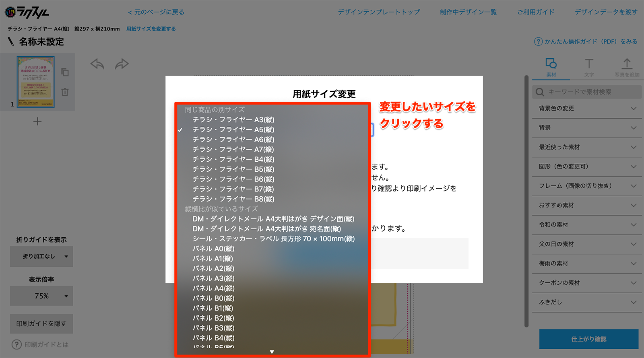Undo the last action arrow
The image size is (644, 358).
coord(97,64)
